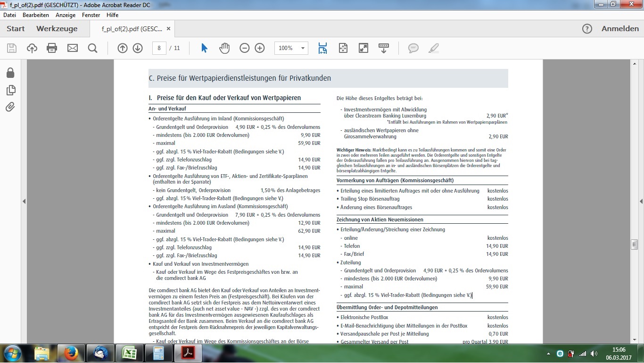Zoom out with the minus button
Screen dimensions: 644x363
pyautogui.click(x=244, y=48)
